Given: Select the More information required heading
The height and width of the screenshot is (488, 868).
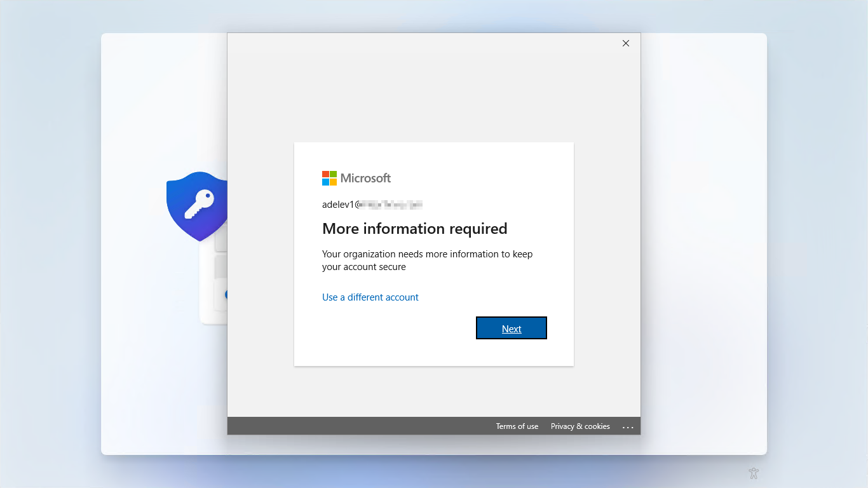Looking at the screenshot, I should 415,229.
